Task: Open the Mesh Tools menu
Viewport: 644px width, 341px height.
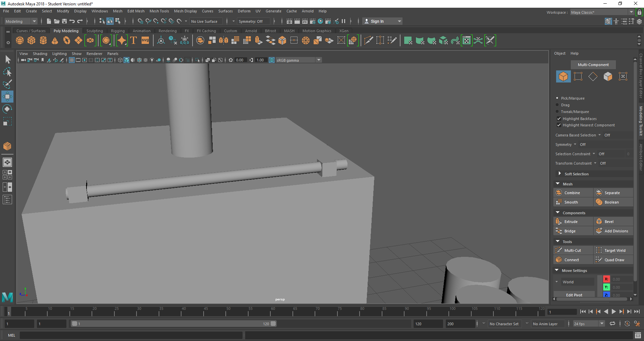Action: point(159,11)
